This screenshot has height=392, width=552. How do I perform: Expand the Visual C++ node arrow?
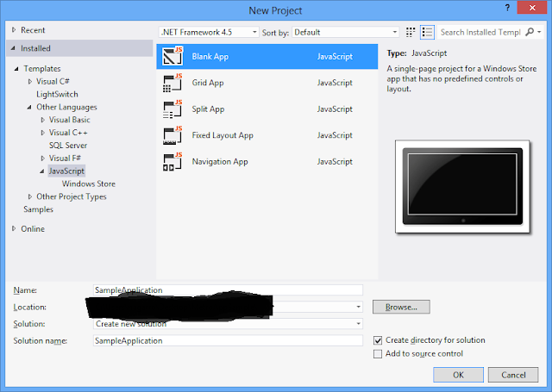point(42,133)
